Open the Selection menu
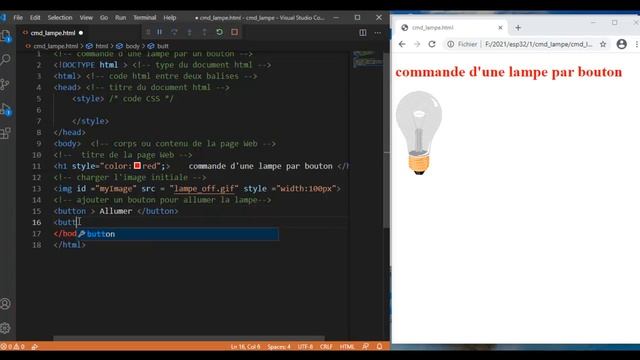This screenshot has width=640, height=360. [x=60, y=18]
